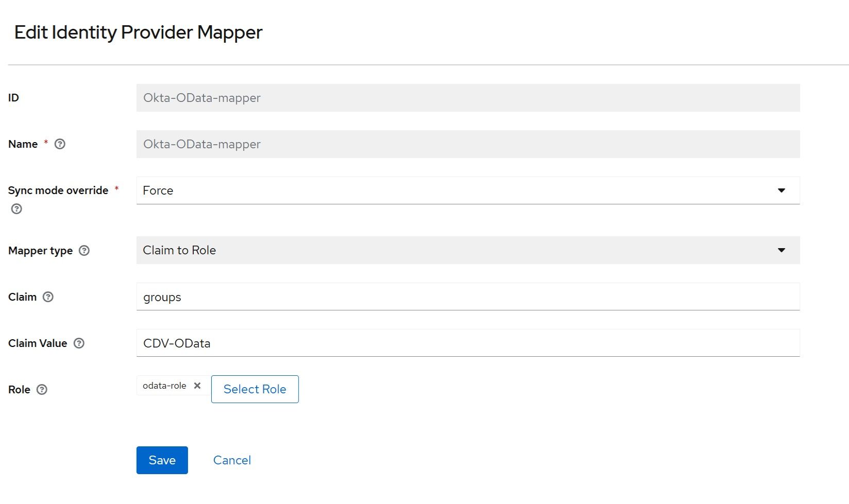Expand the Claim to Role mapper type dropdown

point(467,250)
